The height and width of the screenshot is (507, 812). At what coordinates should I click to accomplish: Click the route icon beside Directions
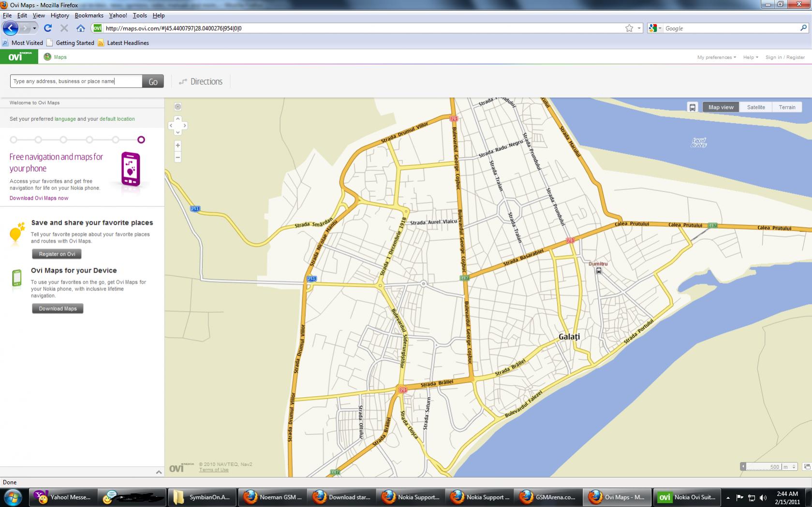coord(183,82)
